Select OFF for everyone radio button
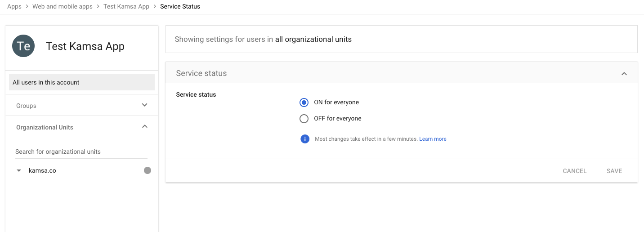The width and height of the screenshot is (644, 232). pos(304,119)
